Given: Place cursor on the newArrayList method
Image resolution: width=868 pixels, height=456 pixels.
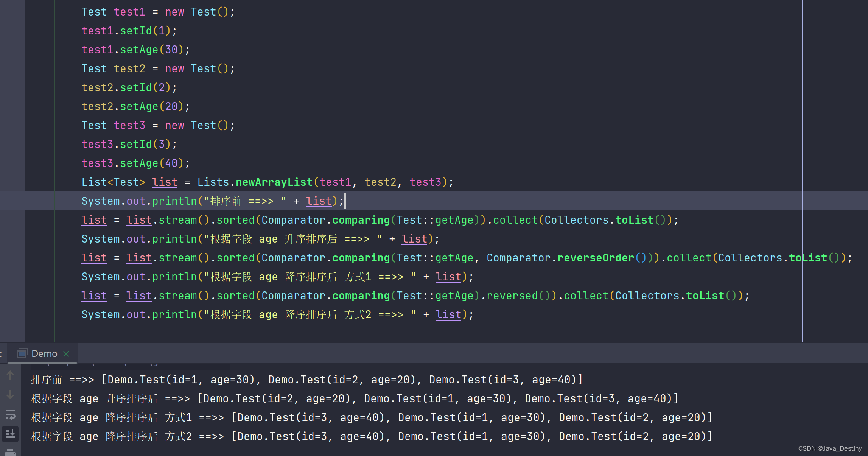Looking at the screenshot, I should tap(274, 182).
